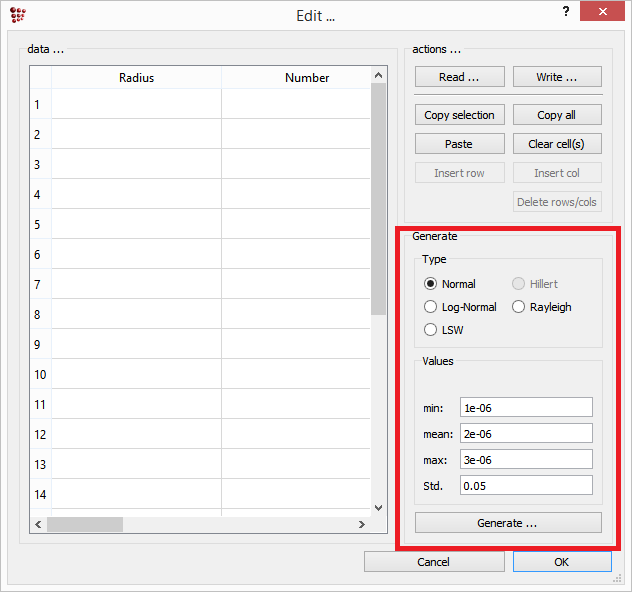This screenshot has height=592, width=632.
Task: Click the horizontal scrollbar right arrow
Action: [x=362, y=524]
